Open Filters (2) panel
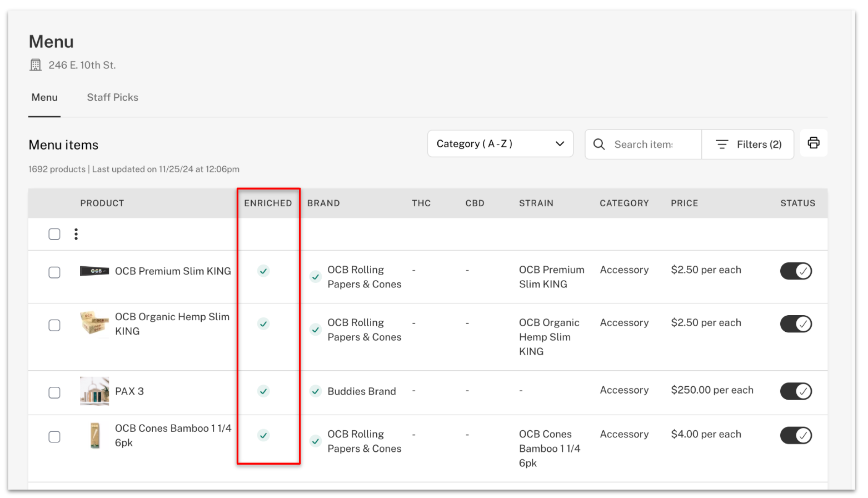 [x=748, y=145]
